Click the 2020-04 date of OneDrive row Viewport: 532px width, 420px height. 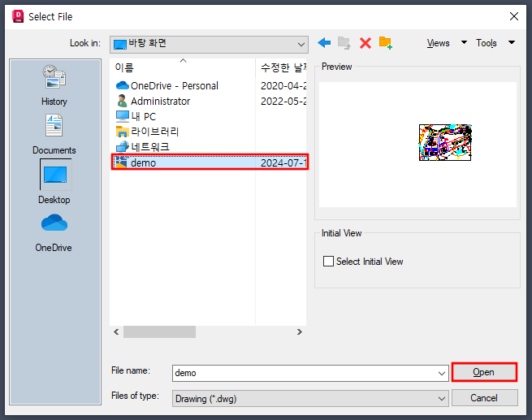point(283,86)
